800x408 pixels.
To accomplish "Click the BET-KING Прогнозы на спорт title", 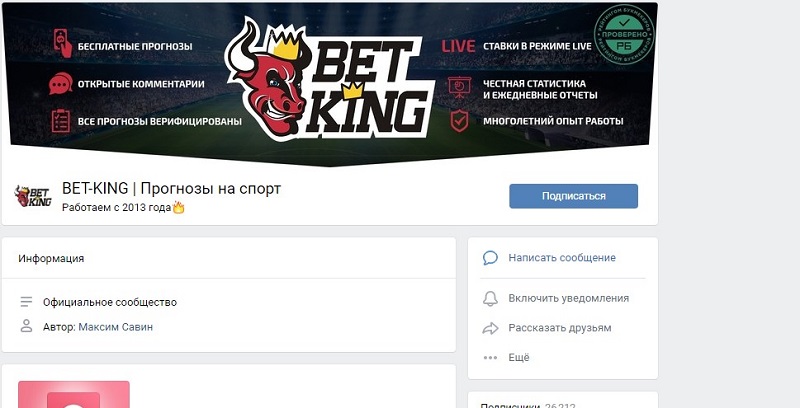I will (x=171, y=189).
